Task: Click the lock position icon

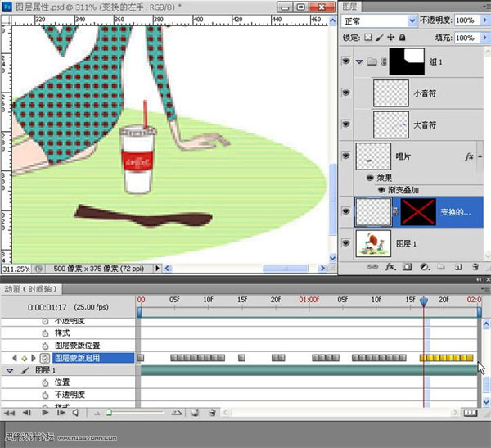Action: 390,38
